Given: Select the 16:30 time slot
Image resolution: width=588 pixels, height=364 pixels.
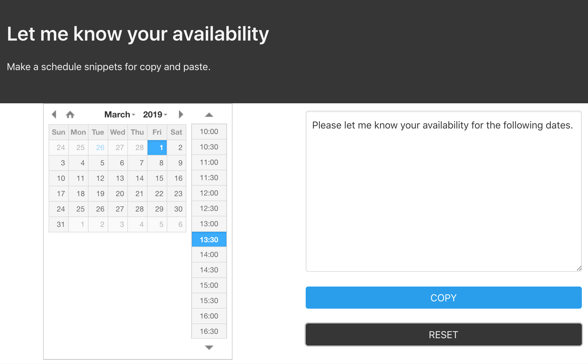Looking at the screenshot, I should (x=209, y=331).
